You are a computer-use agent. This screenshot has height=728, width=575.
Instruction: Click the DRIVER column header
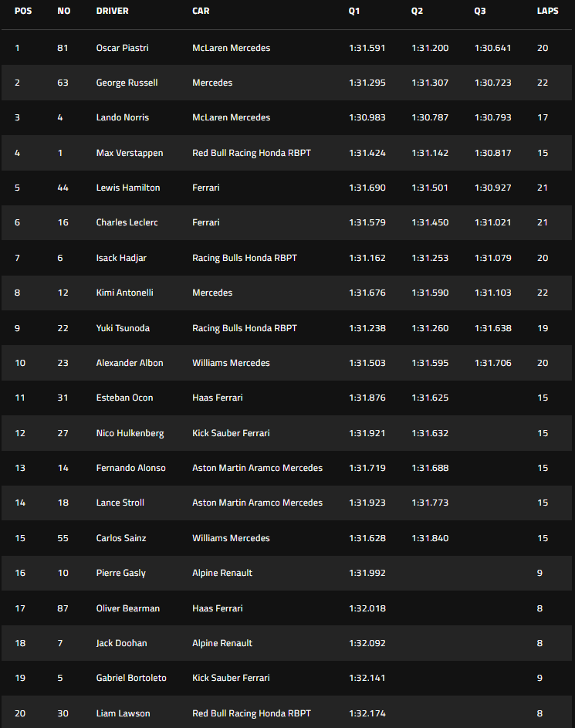coord(113,11)
